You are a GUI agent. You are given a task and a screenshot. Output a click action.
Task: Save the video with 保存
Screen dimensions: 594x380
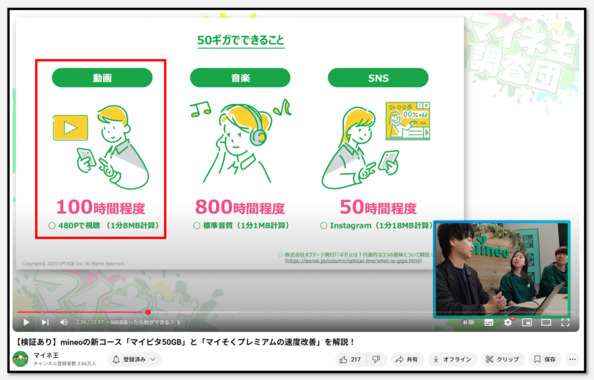[545, 360]
